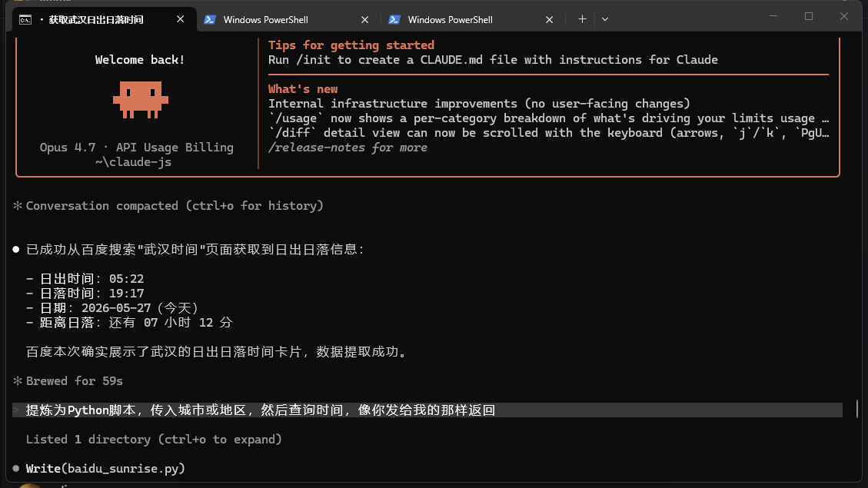Click the terminal vertical scrollbar thumb
This screenshot has width=868, height=488.
(857, 409)
